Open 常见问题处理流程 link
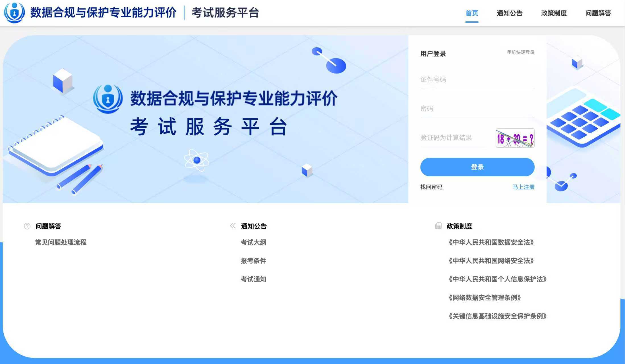The width and height of the screenshot is (625, 364). [x=61, y=242]
